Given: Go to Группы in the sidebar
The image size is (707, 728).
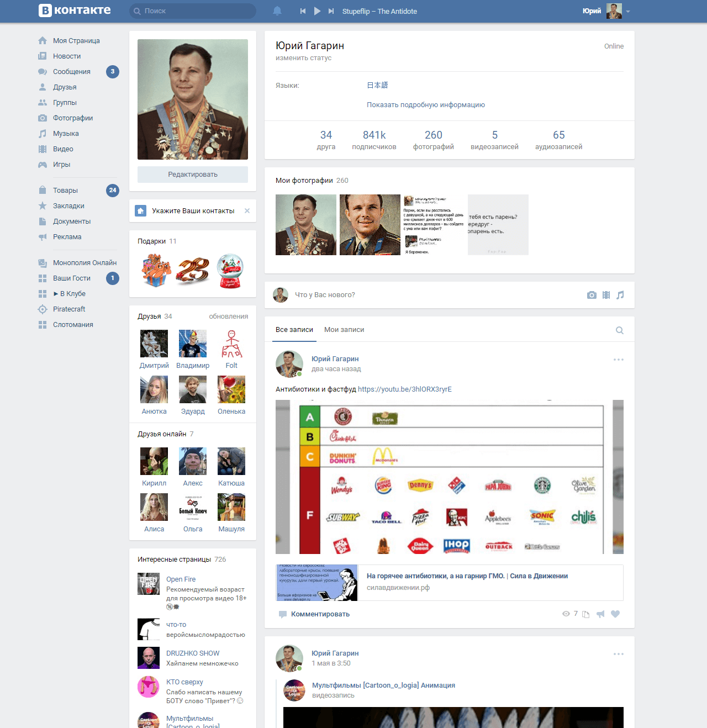Looking at the screenshot, I should point(65,103).
